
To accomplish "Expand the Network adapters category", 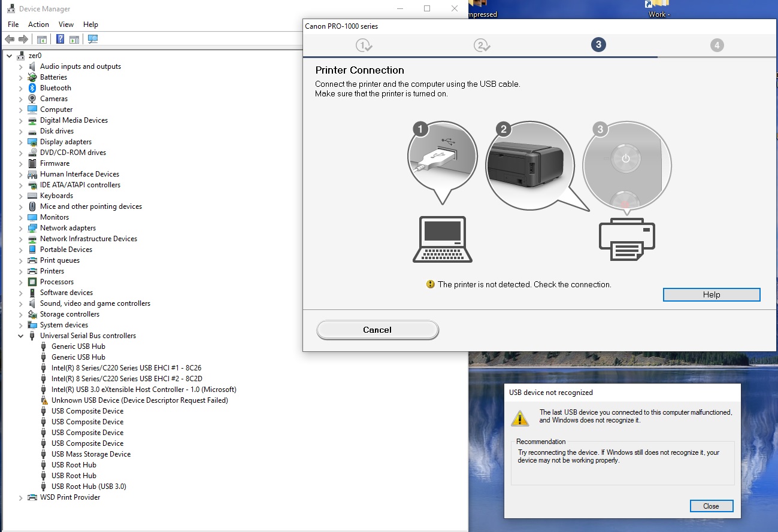I will [x=21, y=229].
